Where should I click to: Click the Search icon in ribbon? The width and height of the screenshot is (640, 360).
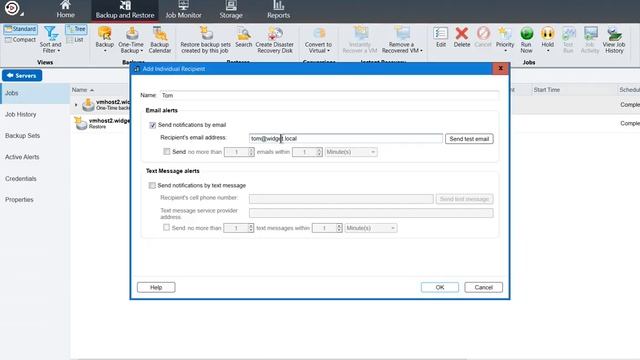(244, 37)
